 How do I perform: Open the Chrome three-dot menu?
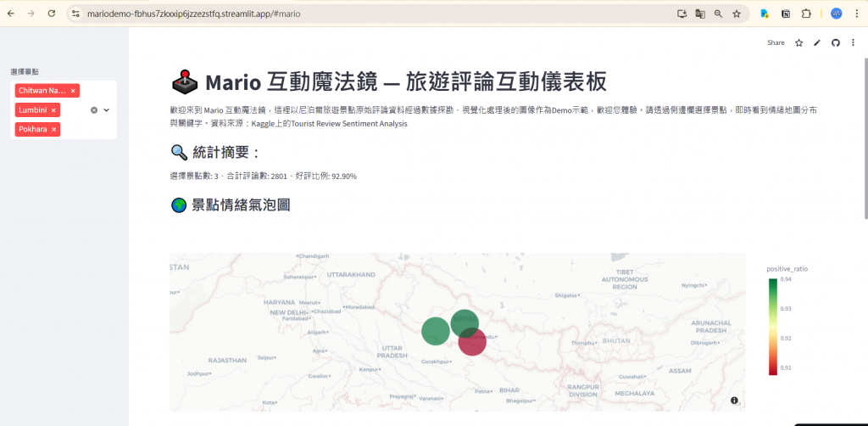(856, 14)
